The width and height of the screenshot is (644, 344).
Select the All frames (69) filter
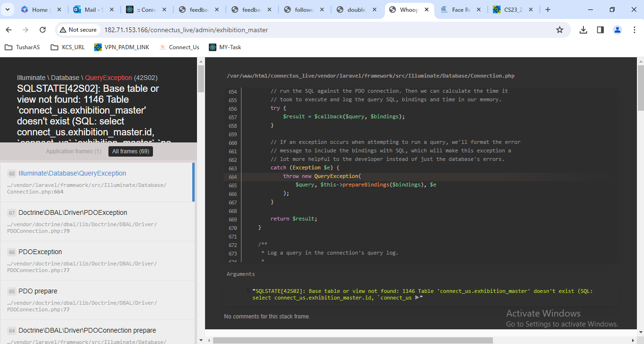(x=131, y=151)
